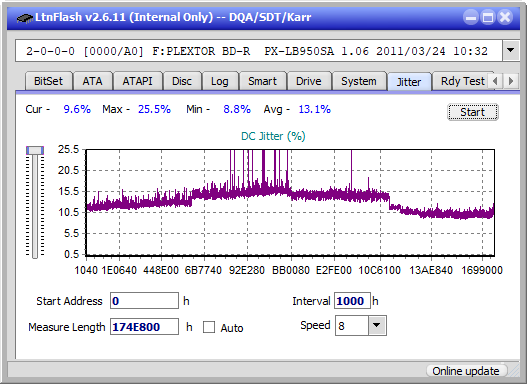
Task: Click the 10C6100 x-axis label
Action: click(x=380, y=270)
